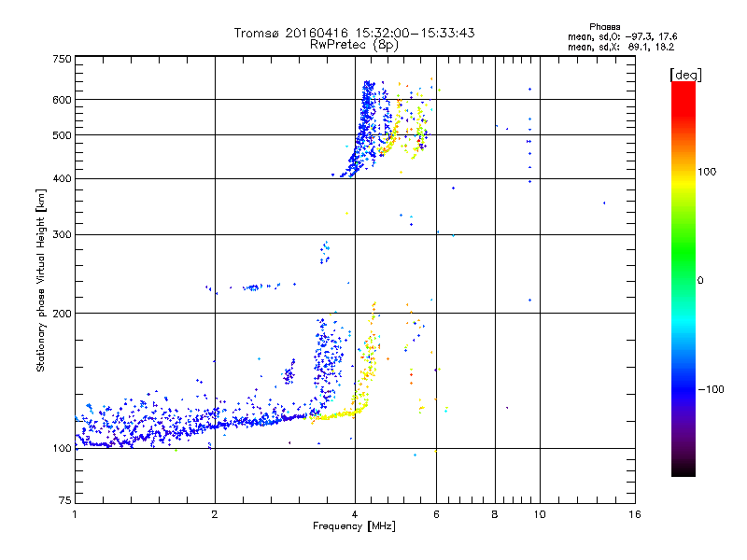Click the y-axis tick label '300'

[63, 235]
